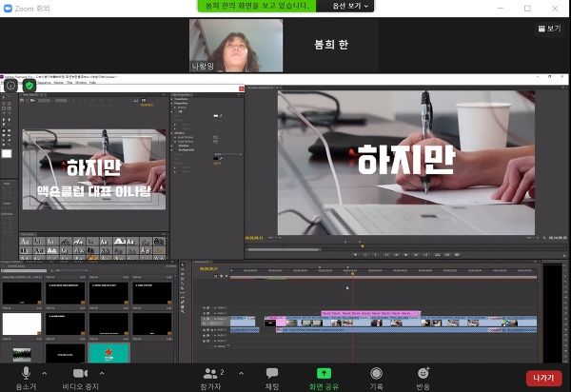The width and height of the screenshot is (571, 392).
Task: Show meeting information with the info icon
Action: click(10, 86)
